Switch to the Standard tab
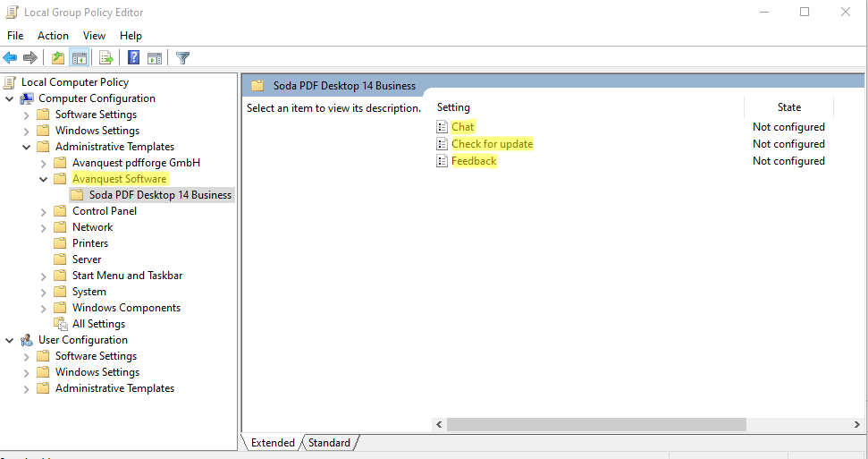 pos(329,443)
